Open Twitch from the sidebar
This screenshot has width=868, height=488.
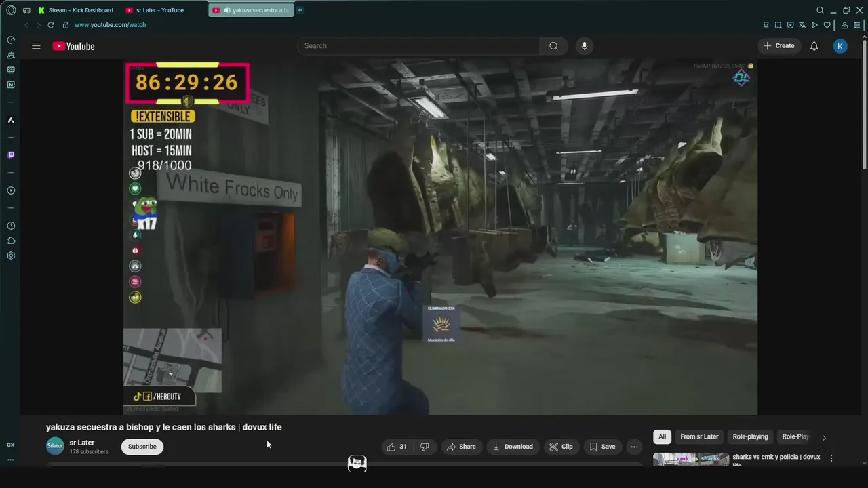[x=11, y=155]
